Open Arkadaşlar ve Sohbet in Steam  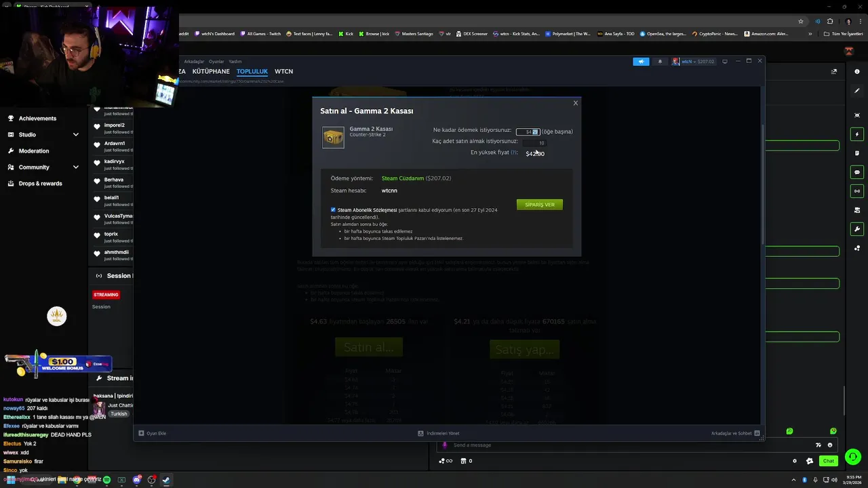(x=735, y=433)
